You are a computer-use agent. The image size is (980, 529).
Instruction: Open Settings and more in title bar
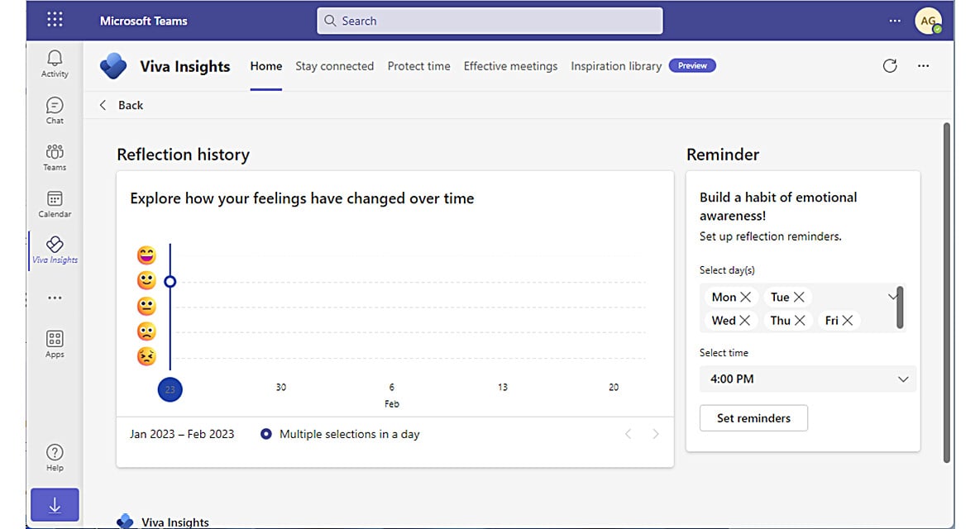pos(895,21)
